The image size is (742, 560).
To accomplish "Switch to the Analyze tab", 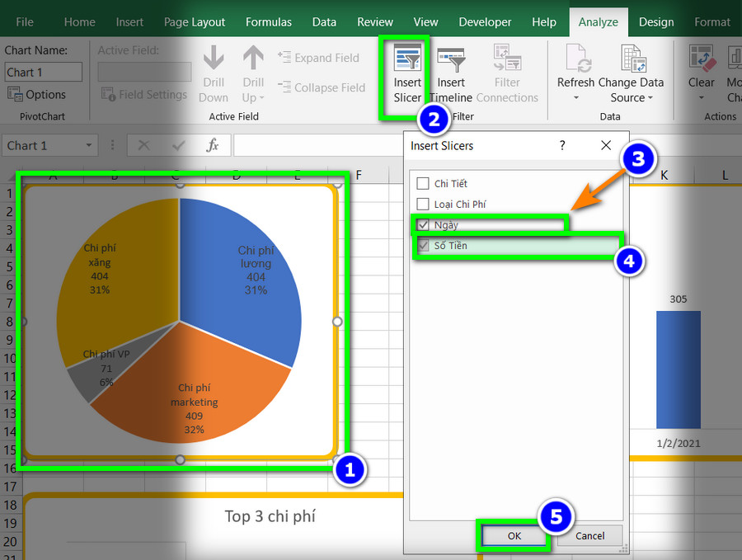I will (x=599, y=21).
